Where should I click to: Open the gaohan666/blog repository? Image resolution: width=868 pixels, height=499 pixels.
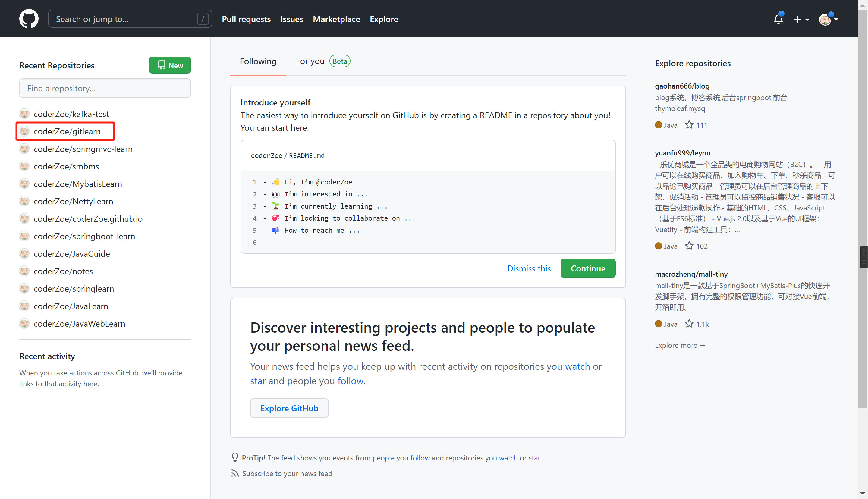[x=682, y=86]
